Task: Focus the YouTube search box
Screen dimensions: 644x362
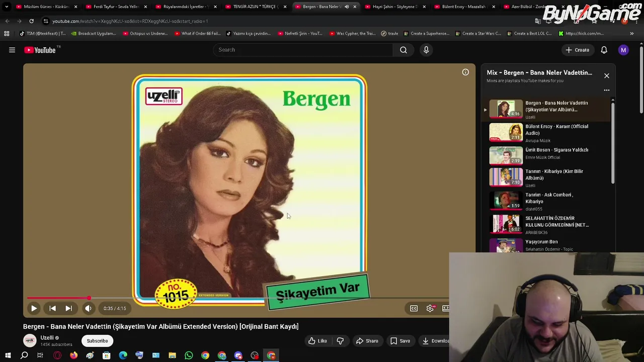Action: coord(303,50)
